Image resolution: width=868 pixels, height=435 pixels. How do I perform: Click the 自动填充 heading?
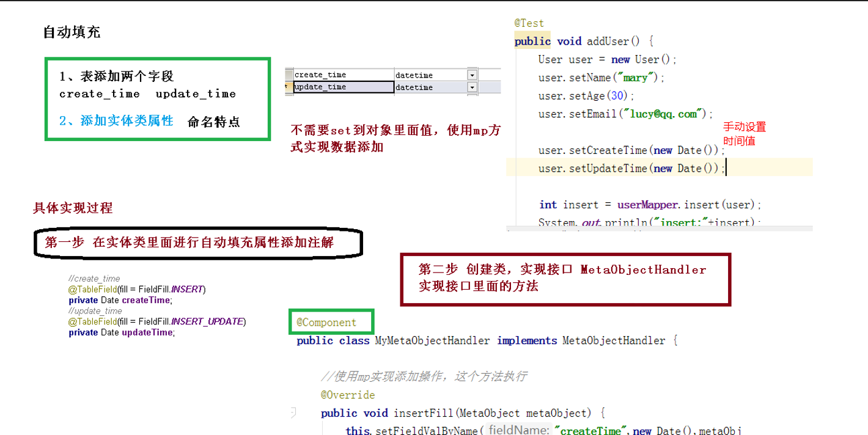(72, 32)
